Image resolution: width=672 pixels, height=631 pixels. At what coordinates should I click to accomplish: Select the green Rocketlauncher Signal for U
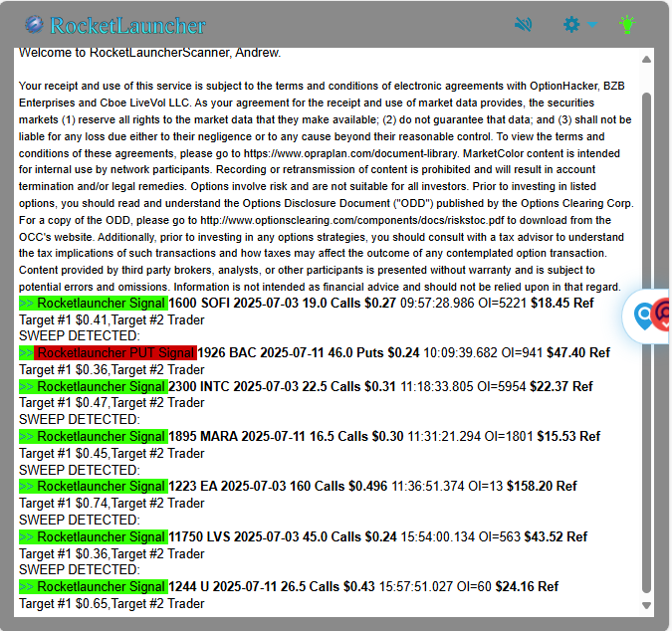[94, 586]
